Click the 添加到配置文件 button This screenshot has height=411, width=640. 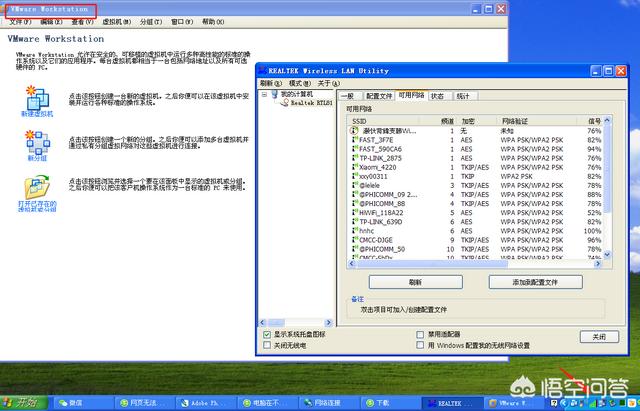pyautogui.click(x=536, y=282)
